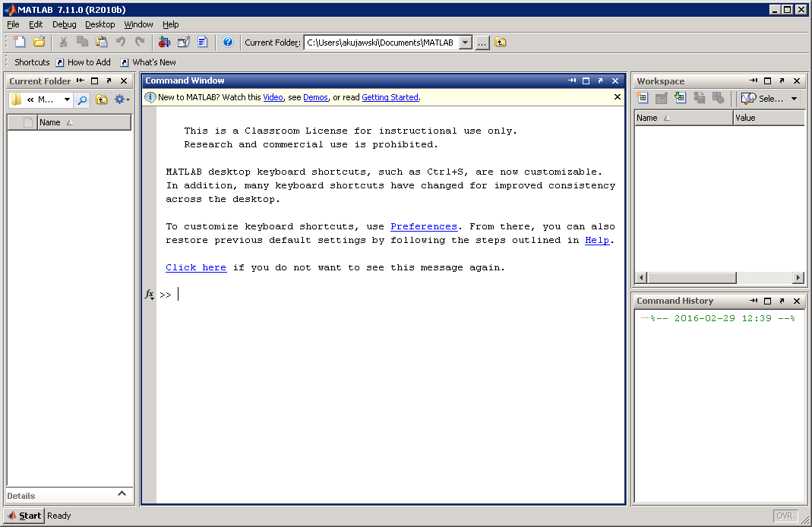812x527 pixels.
Task: Open the Desktop menu
Action: coord(100,24)
